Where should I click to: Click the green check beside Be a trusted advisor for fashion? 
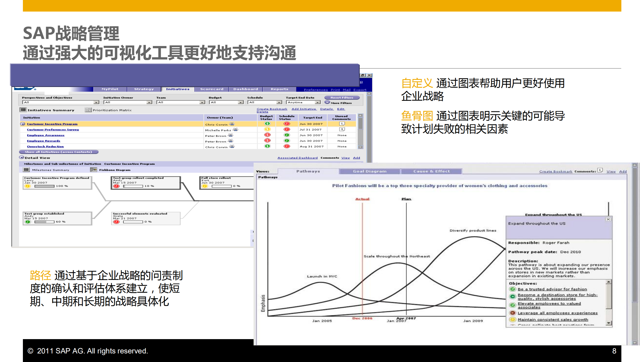click(512, 289)
